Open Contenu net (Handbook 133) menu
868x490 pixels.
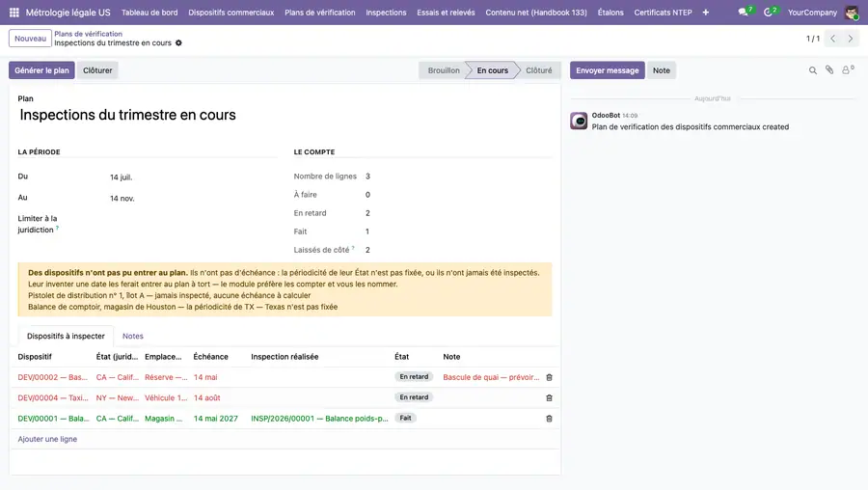536,13
